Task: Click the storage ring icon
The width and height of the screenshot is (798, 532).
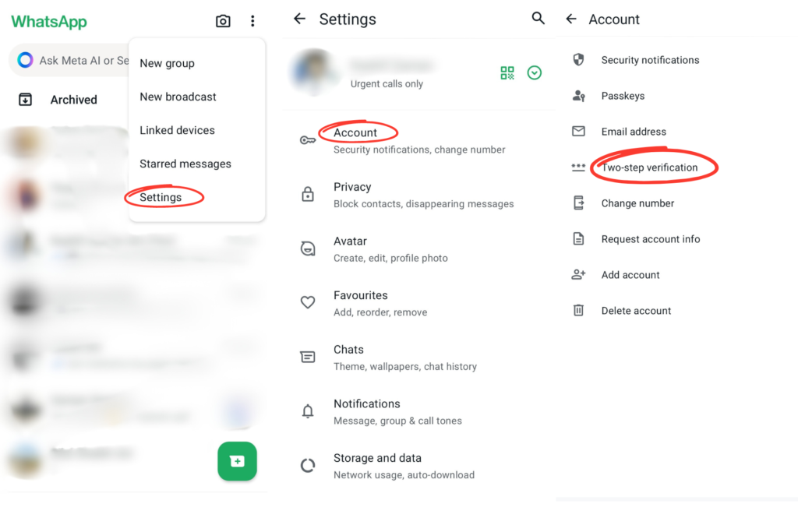Action: pyautogui.click(x=307, y=465)
